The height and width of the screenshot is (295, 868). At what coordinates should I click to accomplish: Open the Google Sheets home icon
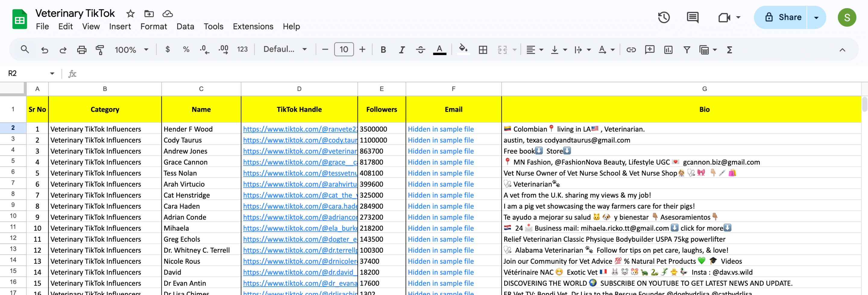pos(20,19)
